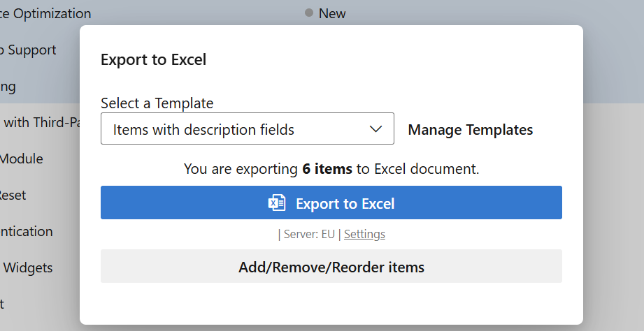Select the background row ending in 'Support'

(x=28, y=50)
